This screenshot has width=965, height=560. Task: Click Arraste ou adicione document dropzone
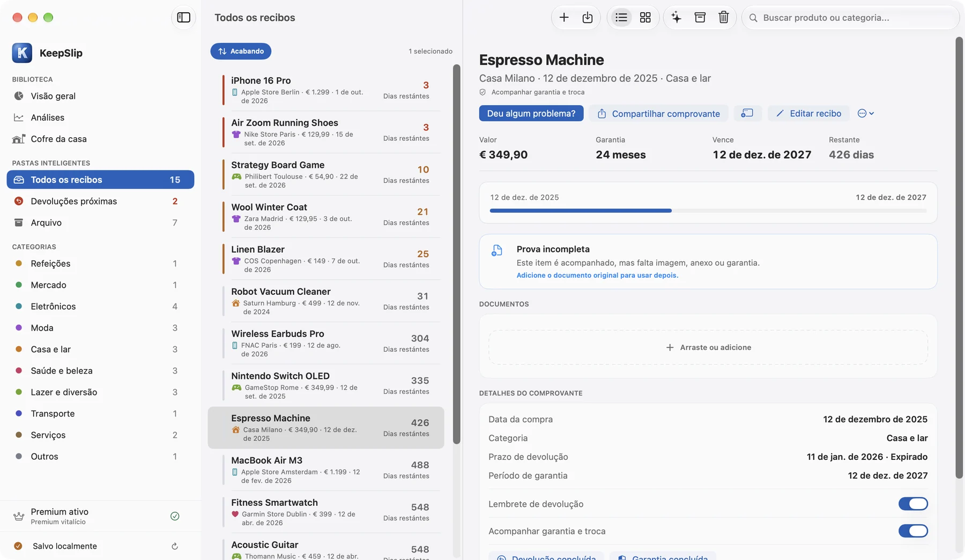coord(708,347)
